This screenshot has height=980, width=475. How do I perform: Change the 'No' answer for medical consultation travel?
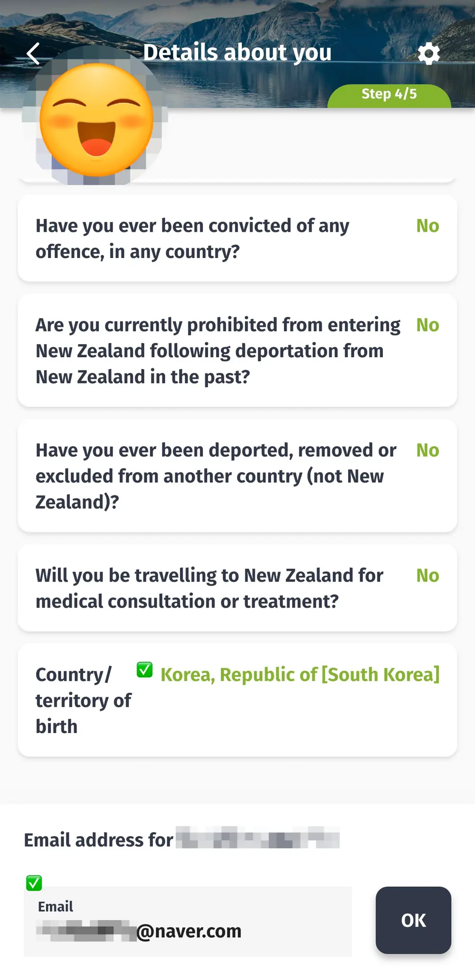[x=427, y=576]
